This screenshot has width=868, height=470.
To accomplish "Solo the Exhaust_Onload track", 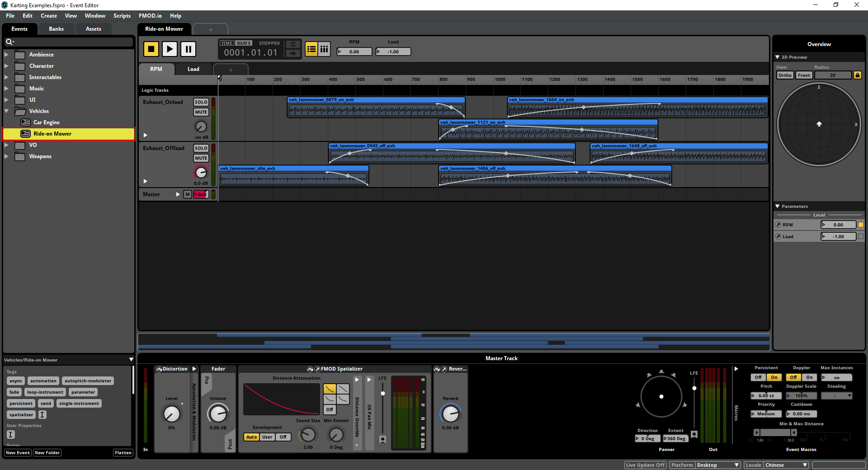I will coord(201,102).
